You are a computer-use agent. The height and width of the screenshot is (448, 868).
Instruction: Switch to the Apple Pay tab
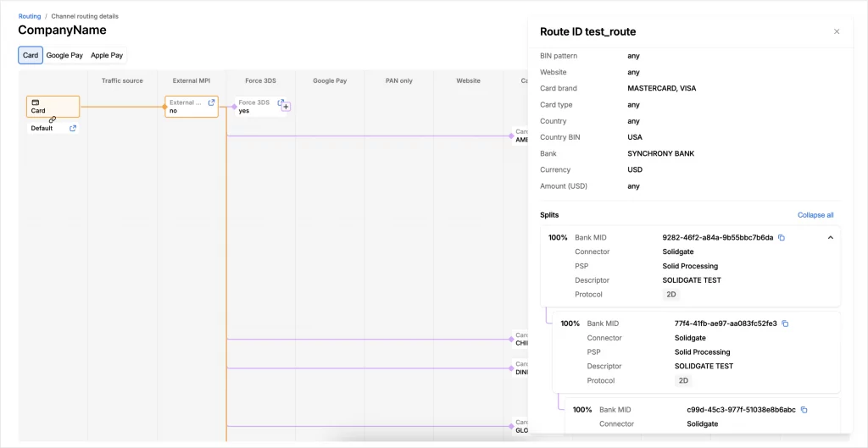pyautogui.click(x=107, y=55)
